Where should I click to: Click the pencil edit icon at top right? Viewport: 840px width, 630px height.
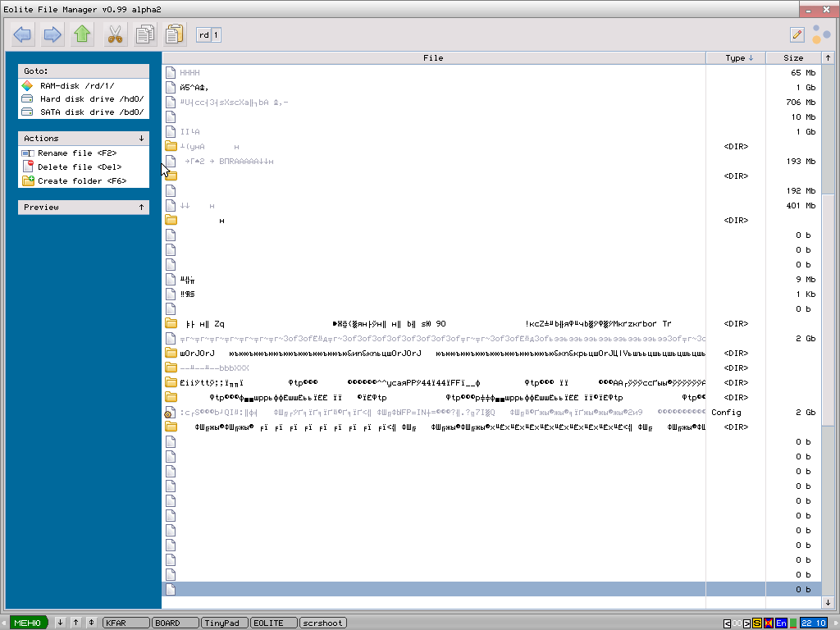(797, 34)
